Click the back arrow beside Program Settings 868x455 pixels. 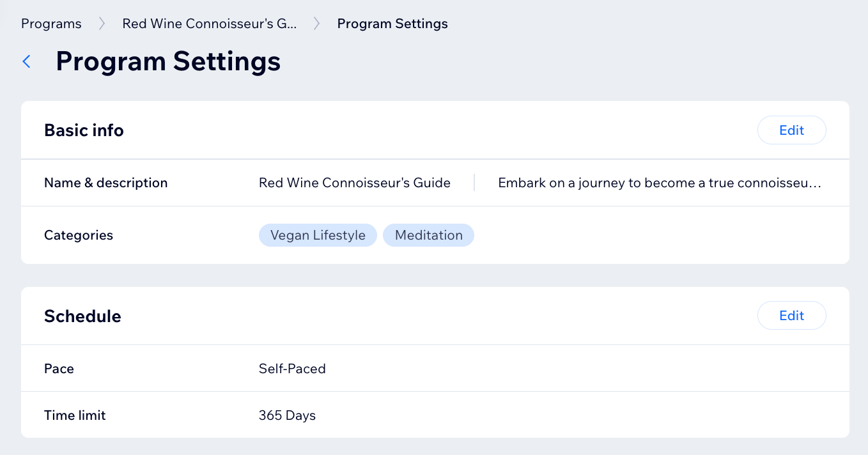point(27,61)
